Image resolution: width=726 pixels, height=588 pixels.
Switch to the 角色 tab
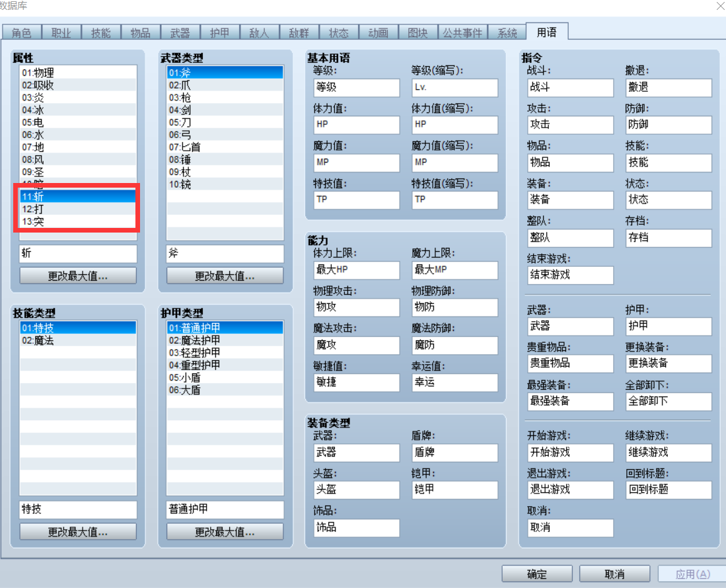pyautogui.click(x=21, y=32)
